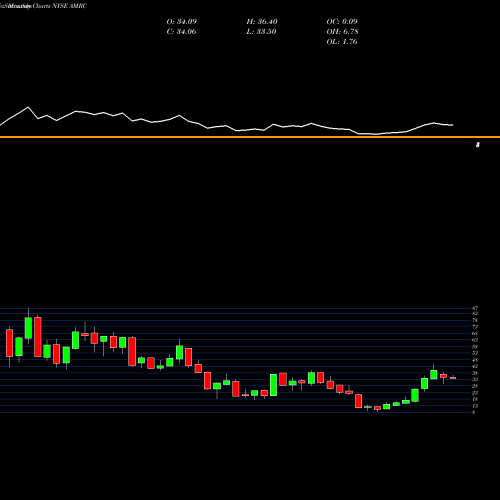Click the 63 price axis label

click(x=475, y=340)
